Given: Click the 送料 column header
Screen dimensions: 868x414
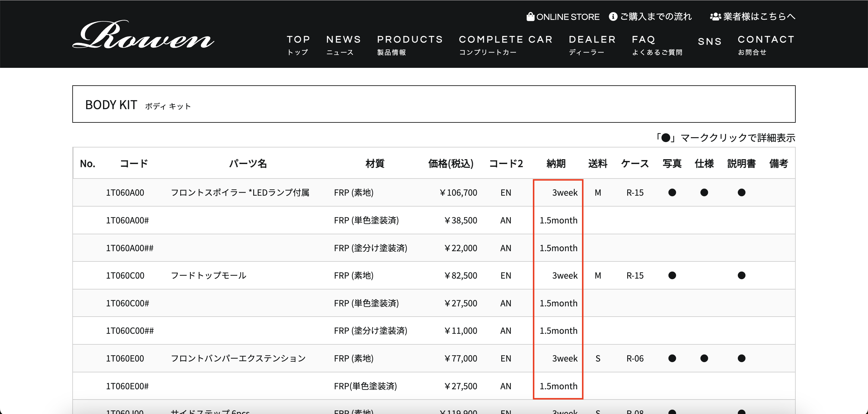Looking at the screenshot, I should point(598,163).
